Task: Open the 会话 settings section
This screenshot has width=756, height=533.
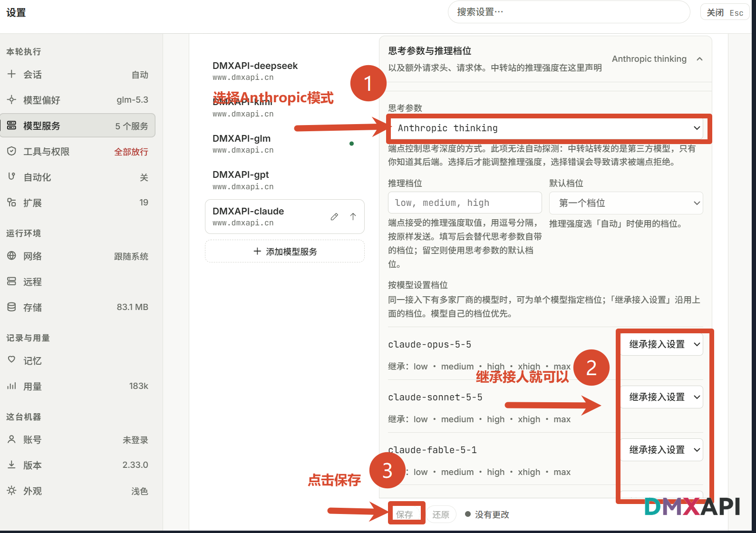Action: pyautogui.click(x=78, y=75)
